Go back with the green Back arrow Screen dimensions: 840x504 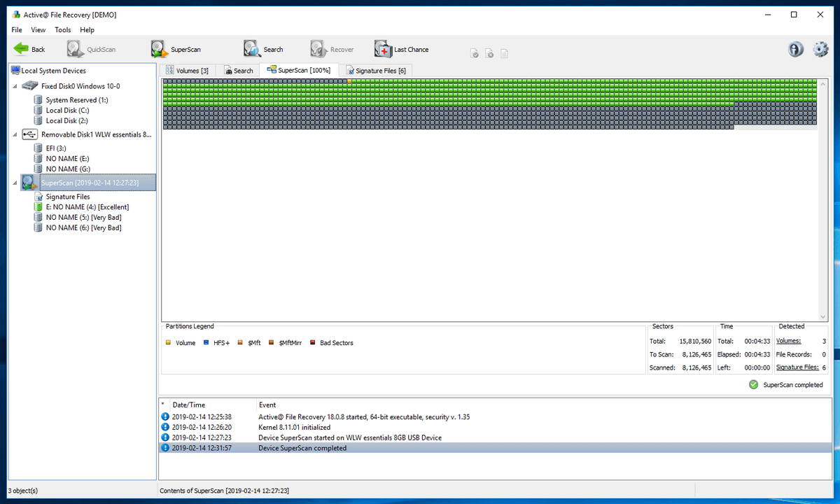point(29,49)
